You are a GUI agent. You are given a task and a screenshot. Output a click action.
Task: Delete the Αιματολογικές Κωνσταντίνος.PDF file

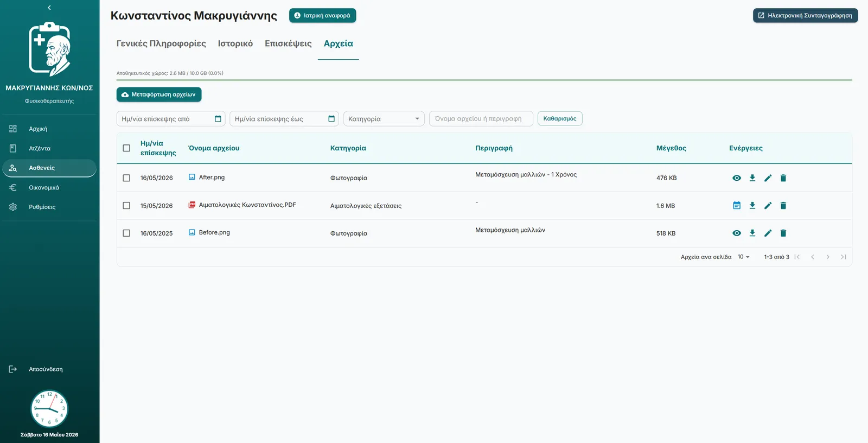tap(783, 206)
